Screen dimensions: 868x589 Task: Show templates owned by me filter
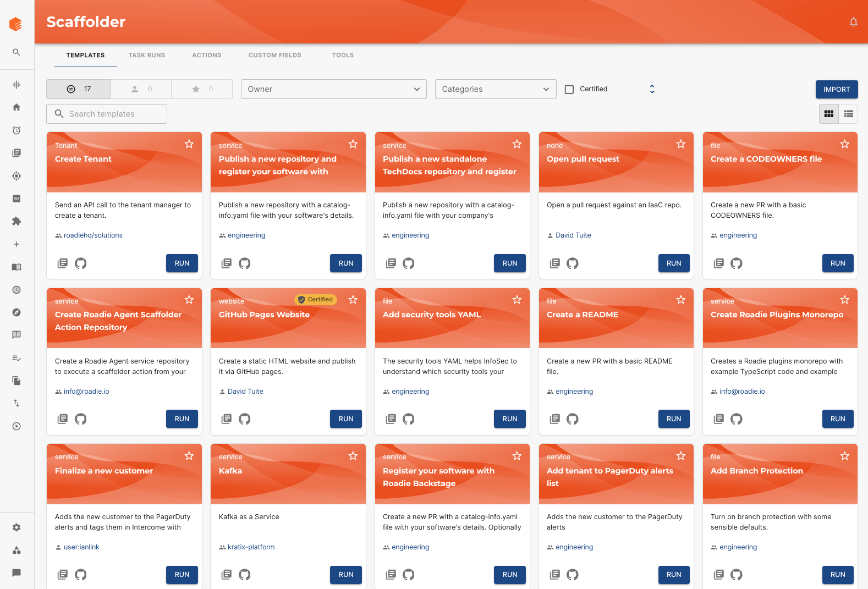141,89
